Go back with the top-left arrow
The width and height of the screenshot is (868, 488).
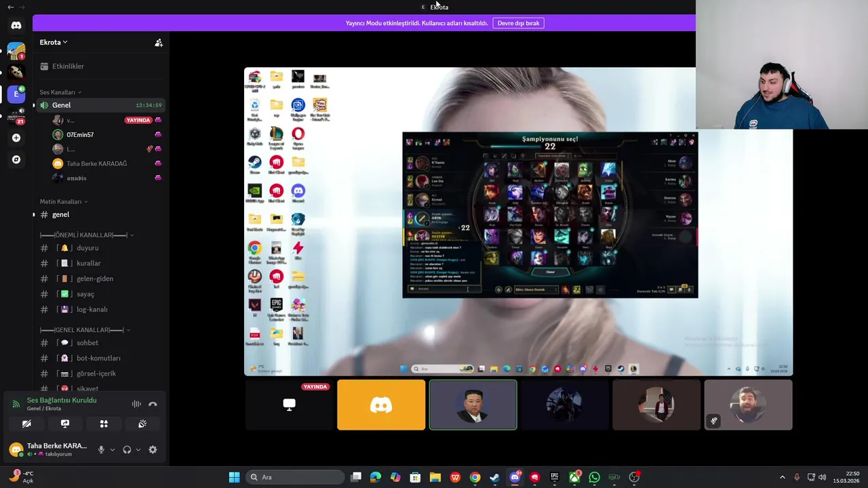point(10,7)
